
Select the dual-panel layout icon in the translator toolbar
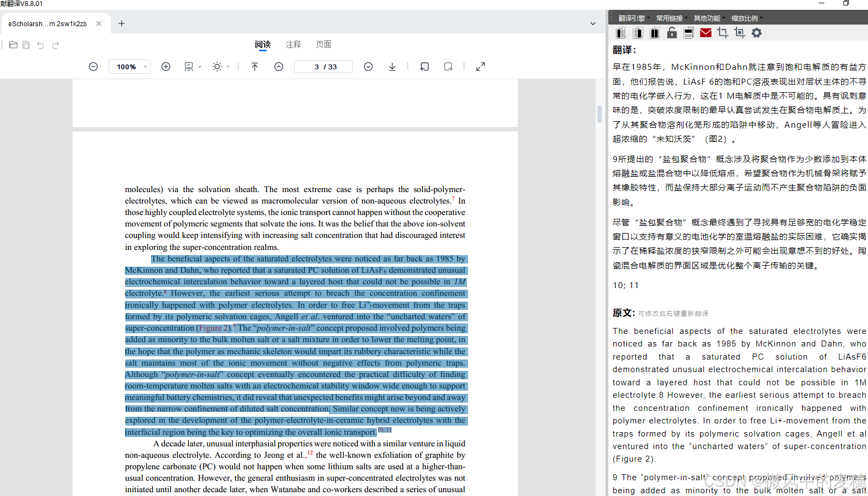pyautogui.click(x=655, y=33)
